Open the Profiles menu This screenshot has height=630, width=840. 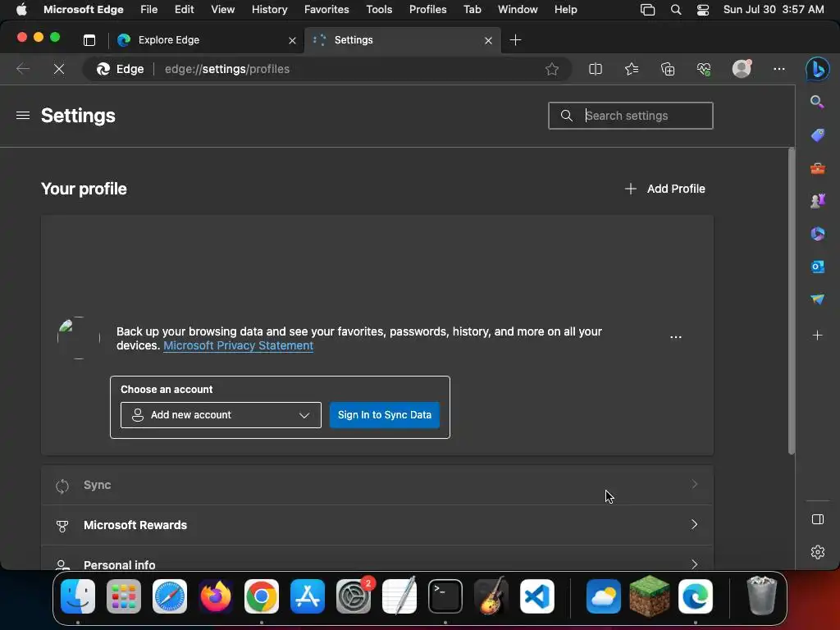427,10
